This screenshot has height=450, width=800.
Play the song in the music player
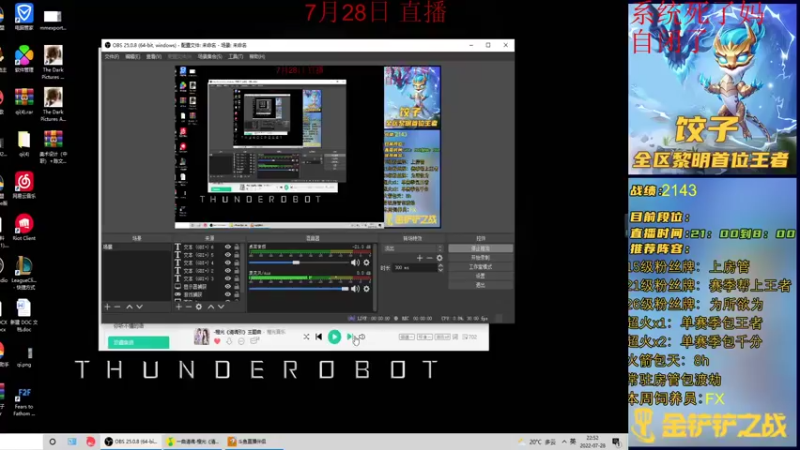334,337
